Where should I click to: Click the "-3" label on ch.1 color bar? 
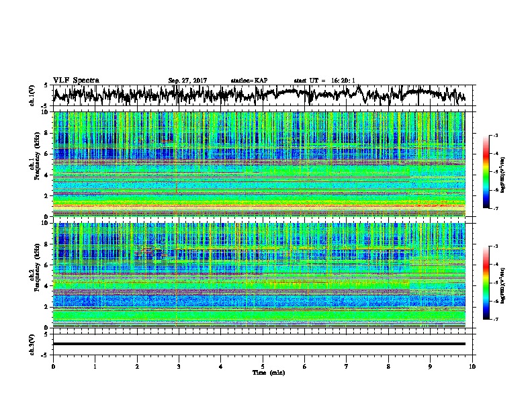point(495,135)
